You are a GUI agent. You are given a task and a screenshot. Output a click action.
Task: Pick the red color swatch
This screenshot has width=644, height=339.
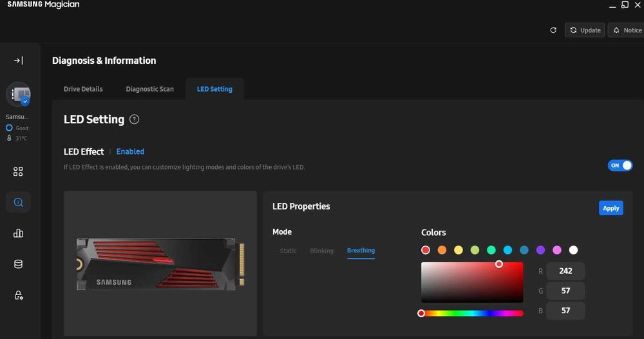tap(426, 250)
